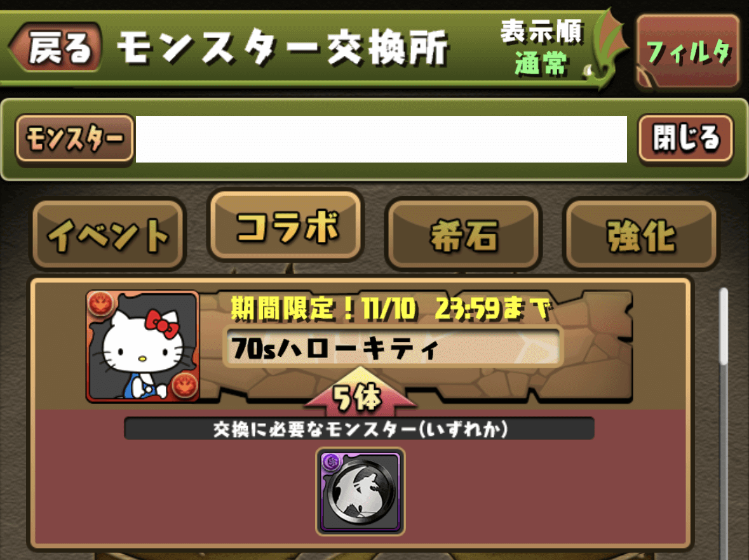
Task: Tap the bottom-right fire orb on the Kitty icon
Action: [185, 385]
